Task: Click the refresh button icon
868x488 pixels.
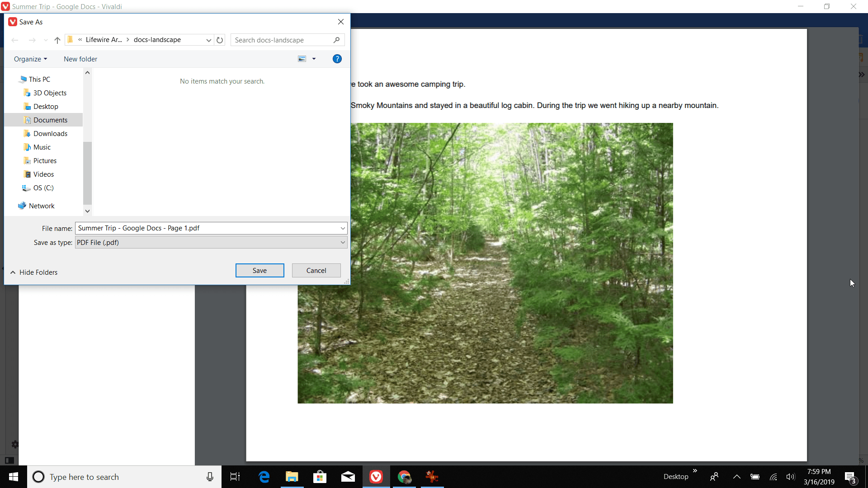Action: (x=220, y=40)
